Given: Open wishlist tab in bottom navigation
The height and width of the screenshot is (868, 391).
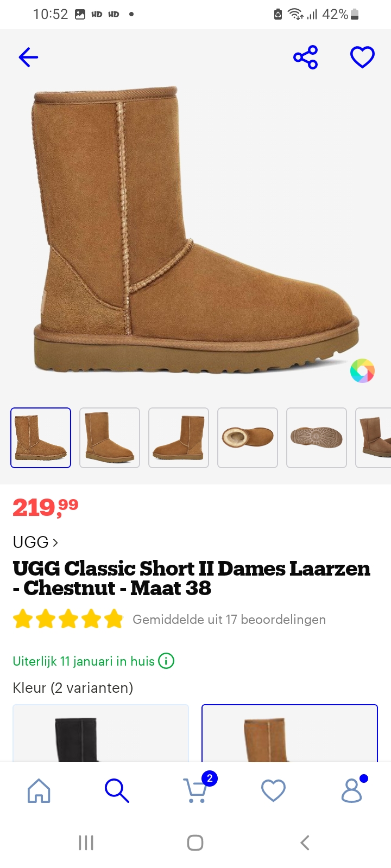Looking at the screenshot, I should 273,790.
